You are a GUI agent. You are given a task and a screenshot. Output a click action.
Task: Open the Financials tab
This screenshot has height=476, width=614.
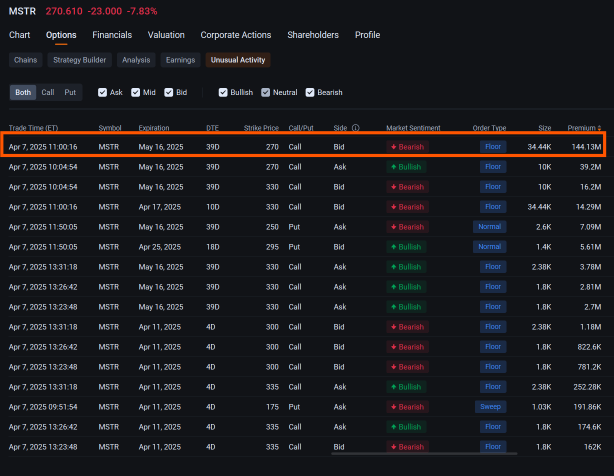pos(112,35)
